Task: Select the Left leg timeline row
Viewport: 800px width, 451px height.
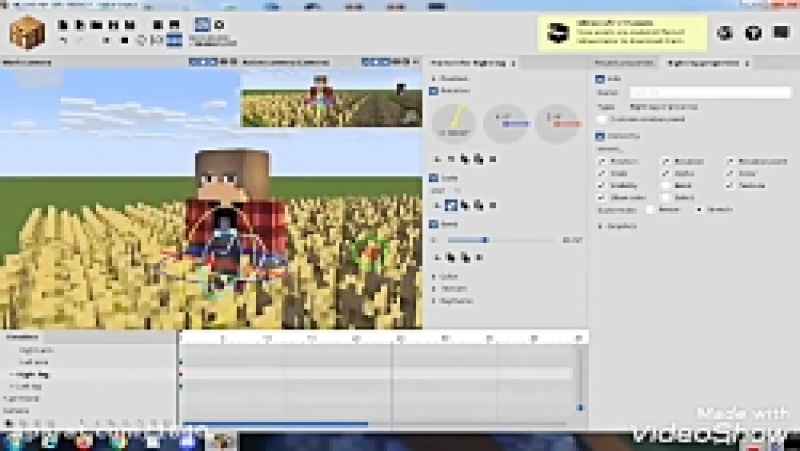Action: [x=89, y=387]
